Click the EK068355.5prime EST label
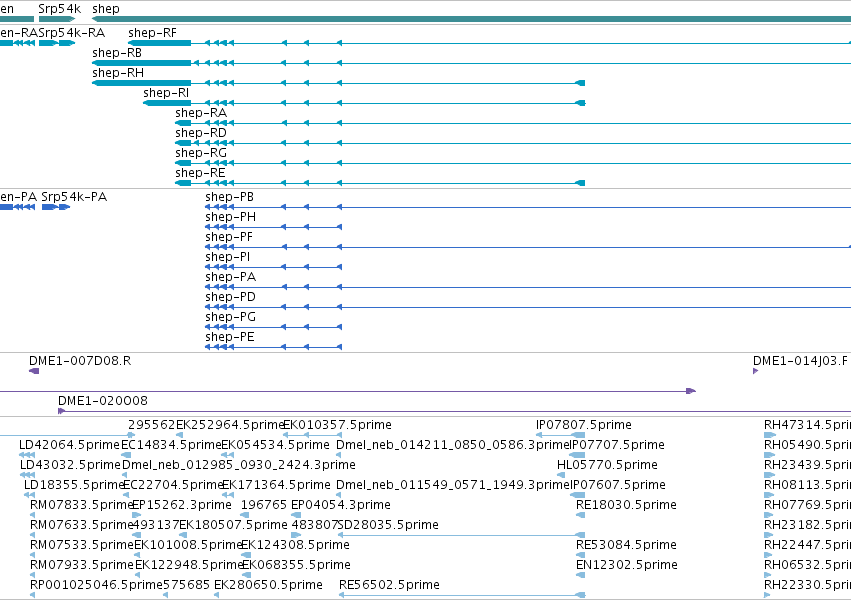851x600 pixels. click(x=296, y=565)
